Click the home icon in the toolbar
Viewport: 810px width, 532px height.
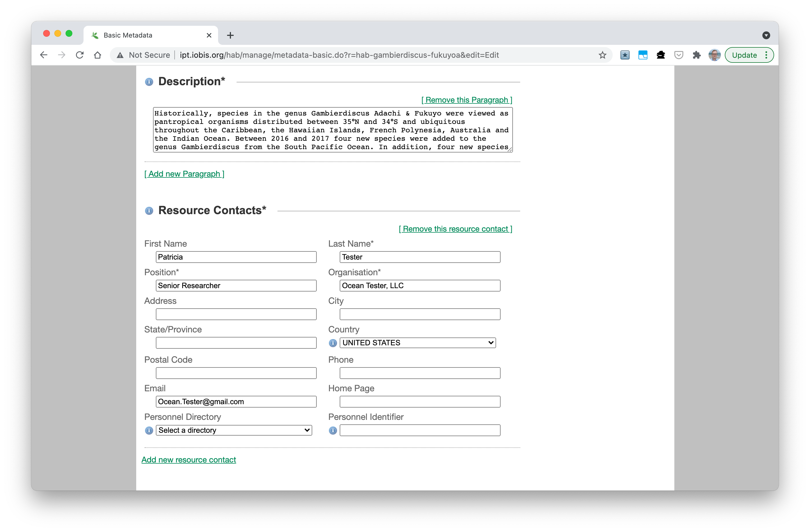[97, 55]
